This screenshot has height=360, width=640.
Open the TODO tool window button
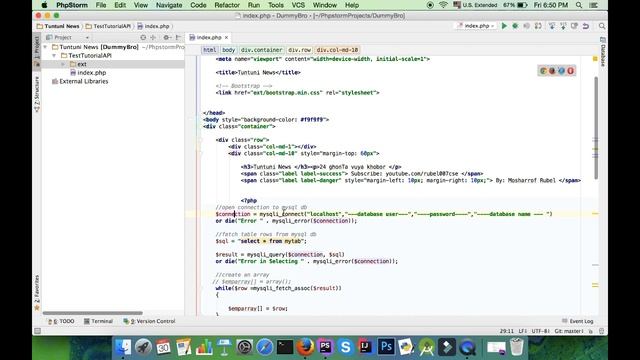[x=61, y=321]
